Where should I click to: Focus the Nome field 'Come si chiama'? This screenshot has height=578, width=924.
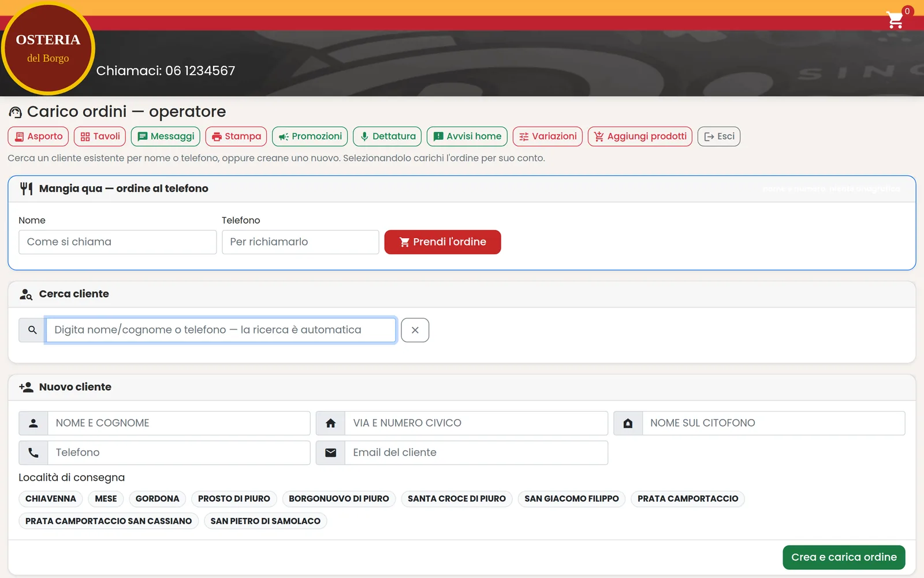point(118,242)
